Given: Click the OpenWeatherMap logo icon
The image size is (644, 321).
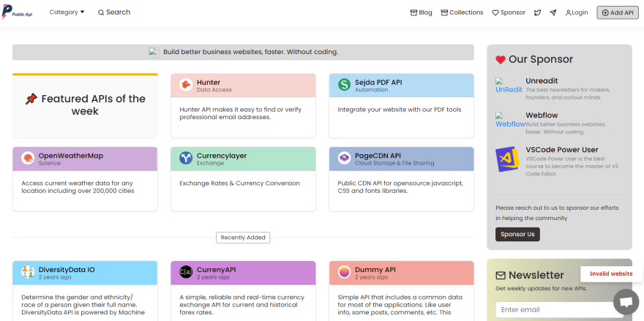Looking at the screenshot, I should click(28, 158).
